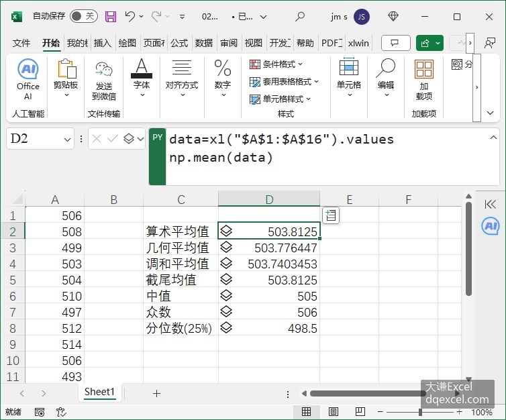Collapse the ribbon with bottom-right chevron
Screen dimensions: 506x420
[490, 113]
